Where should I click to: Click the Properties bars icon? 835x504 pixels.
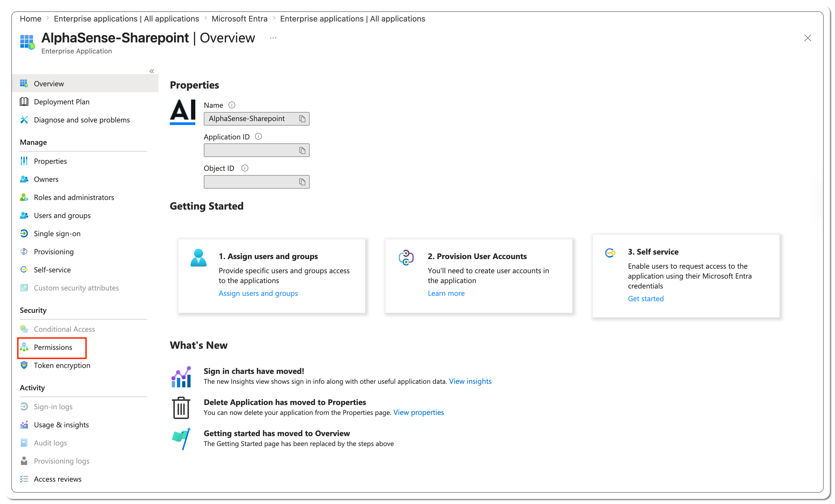coord(24,161)
